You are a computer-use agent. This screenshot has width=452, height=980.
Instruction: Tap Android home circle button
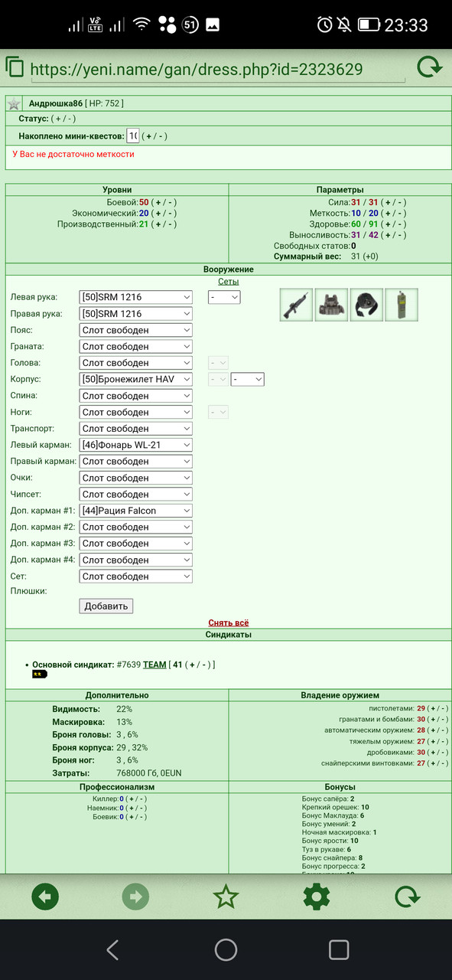point(226,950)
